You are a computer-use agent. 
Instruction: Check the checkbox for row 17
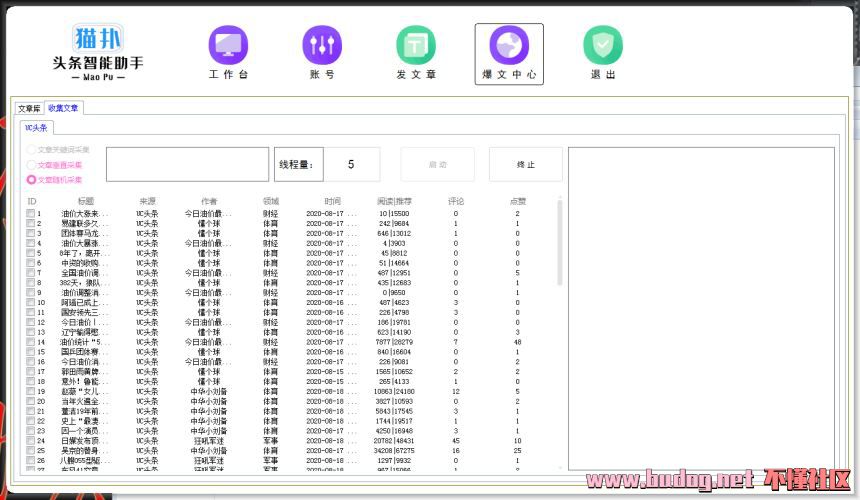click(x=31, y=371)
